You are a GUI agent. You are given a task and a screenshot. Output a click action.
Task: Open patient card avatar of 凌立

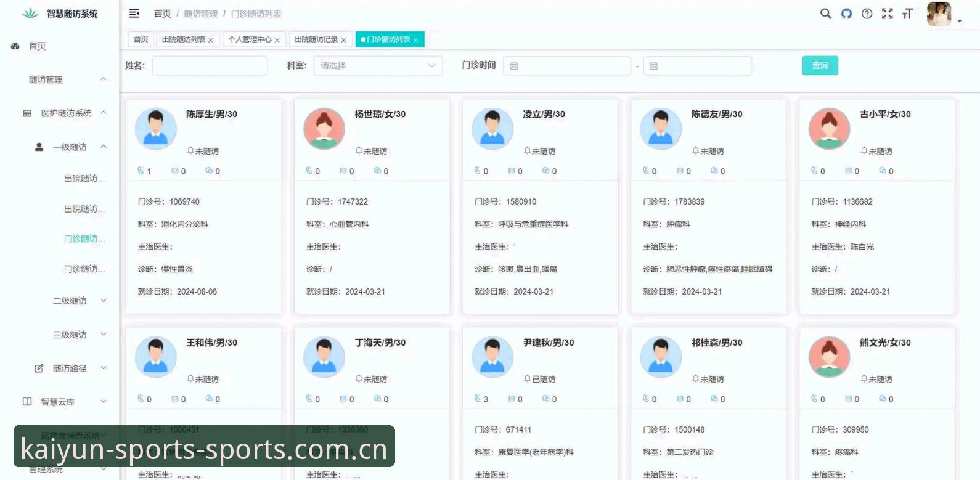point(492,129)
